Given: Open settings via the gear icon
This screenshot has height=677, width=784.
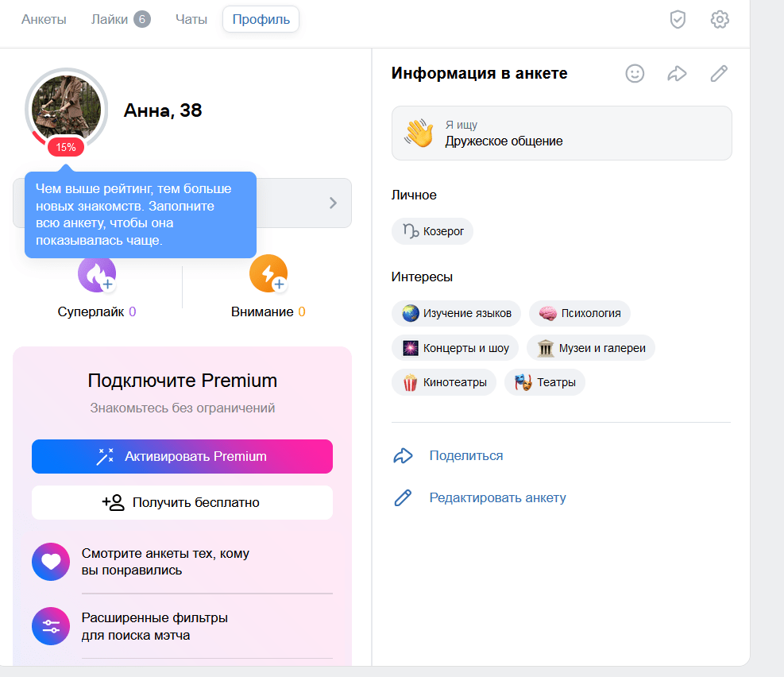Looking at the screenshot, I should click(719, 20).
